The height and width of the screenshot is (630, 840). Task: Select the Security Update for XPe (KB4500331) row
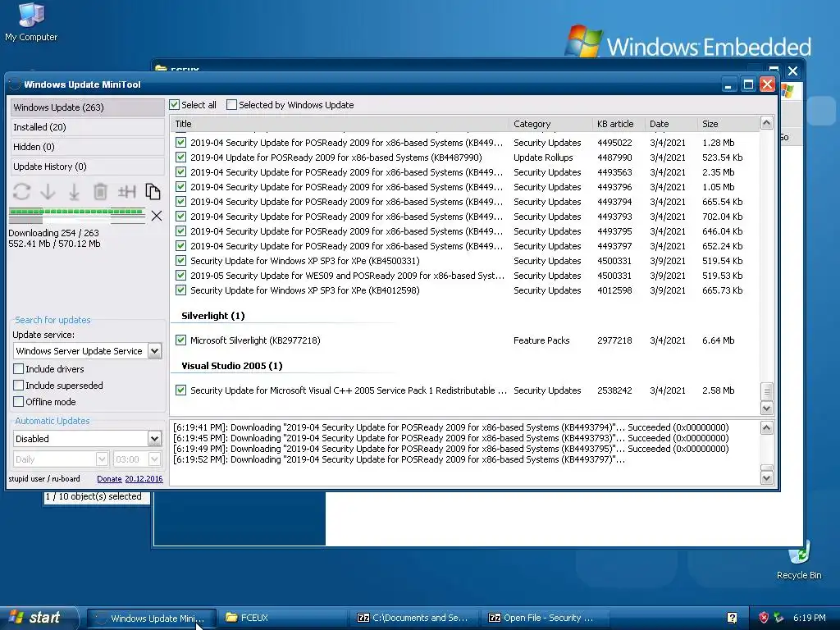(465, 261)
